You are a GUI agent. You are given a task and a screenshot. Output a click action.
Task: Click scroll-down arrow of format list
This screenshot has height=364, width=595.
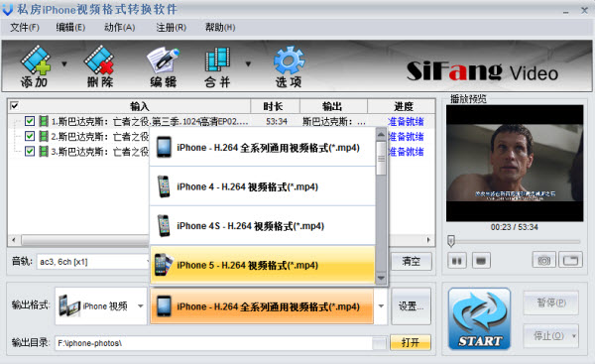point(381,279)
